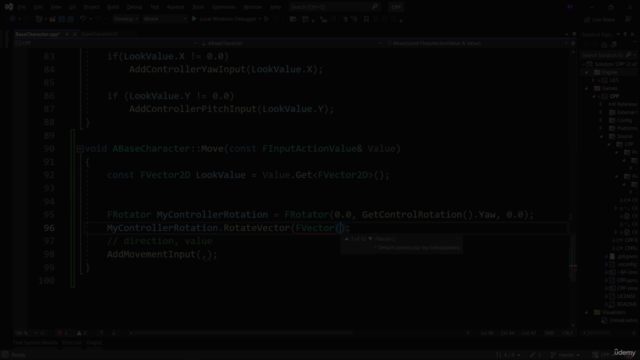Open the Tools menu

click(x=198, y=7)
